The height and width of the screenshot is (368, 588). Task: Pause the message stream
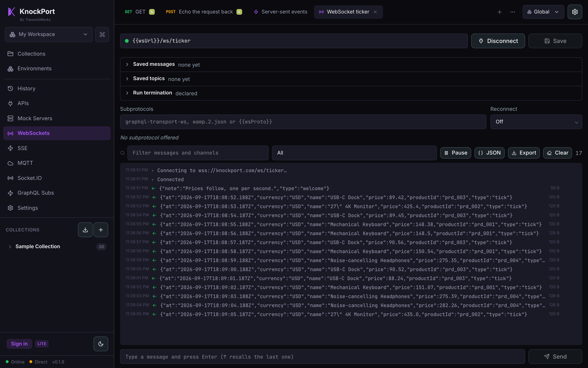(x=455, y=153)
